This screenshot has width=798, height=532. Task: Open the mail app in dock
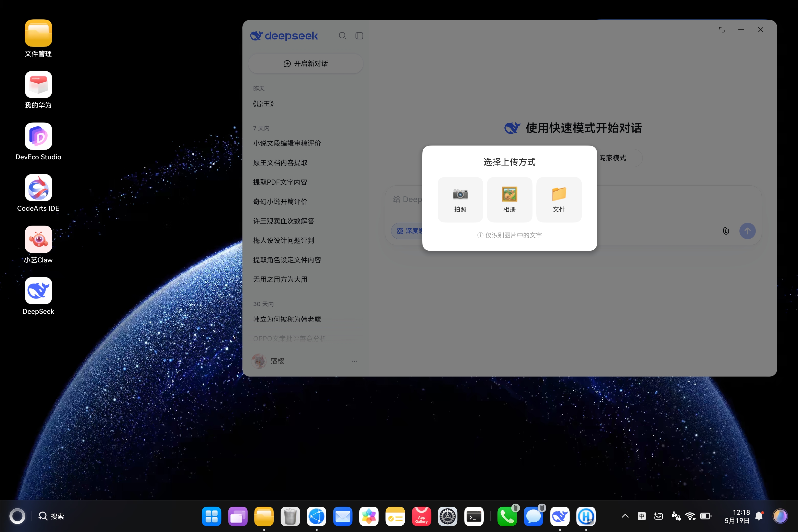click(x=343, y=516)
